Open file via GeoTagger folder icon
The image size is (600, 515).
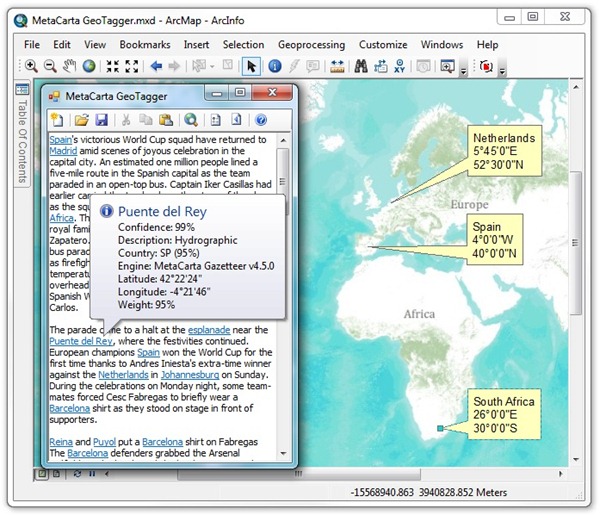[81, 120]
